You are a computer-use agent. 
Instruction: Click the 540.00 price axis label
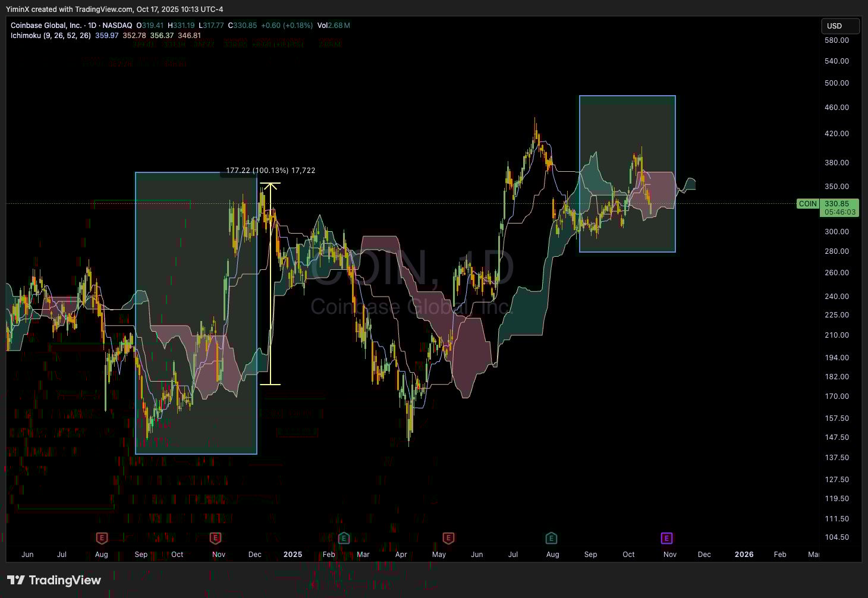(x=836, y=61)
